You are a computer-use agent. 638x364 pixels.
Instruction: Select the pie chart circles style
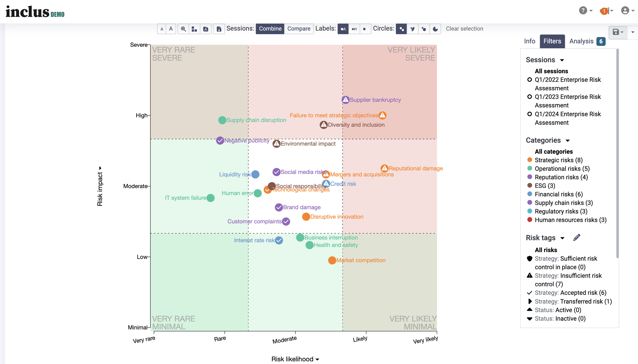click(435, 29)
